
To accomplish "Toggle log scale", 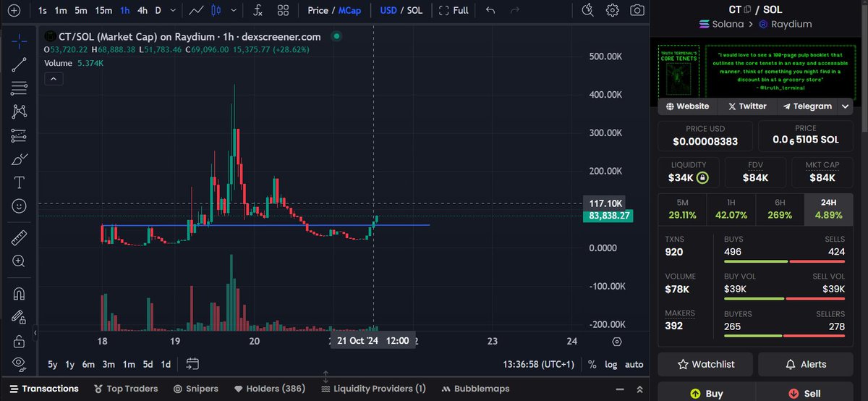I will coord(611,364).
